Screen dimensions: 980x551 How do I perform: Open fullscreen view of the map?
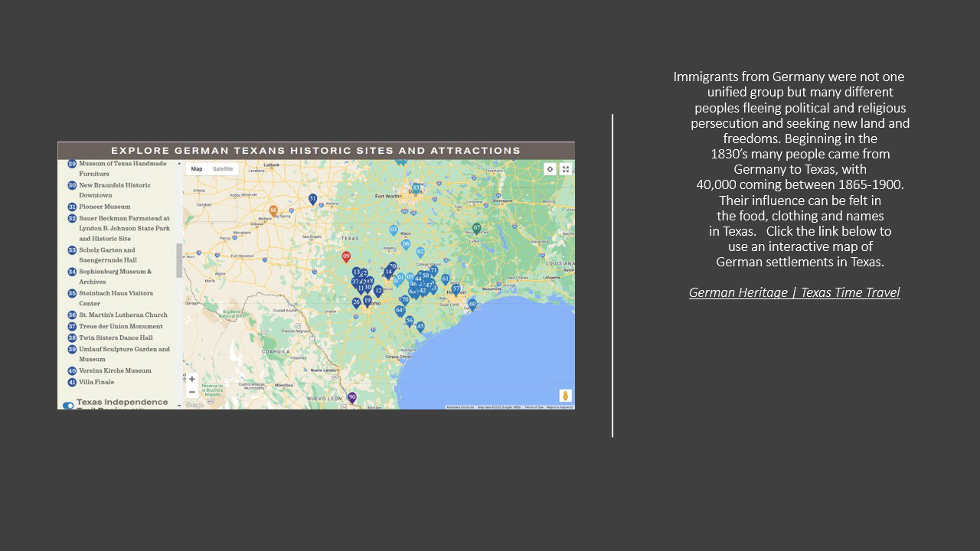[x=566, y=169]
